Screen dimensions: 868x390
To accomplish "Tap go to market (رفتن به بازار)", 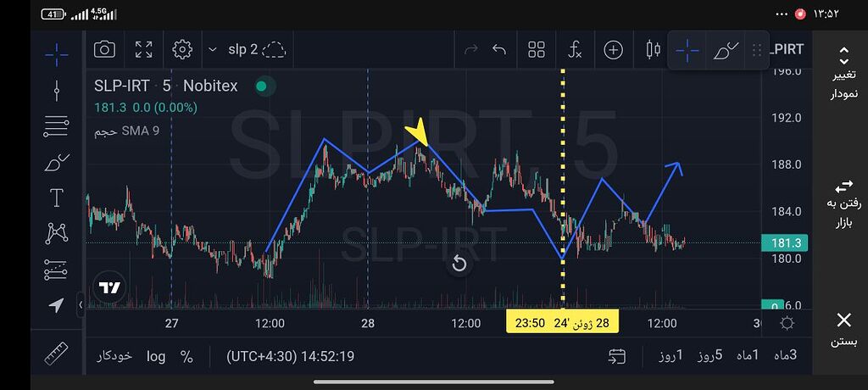I will (x=843, y=204).
